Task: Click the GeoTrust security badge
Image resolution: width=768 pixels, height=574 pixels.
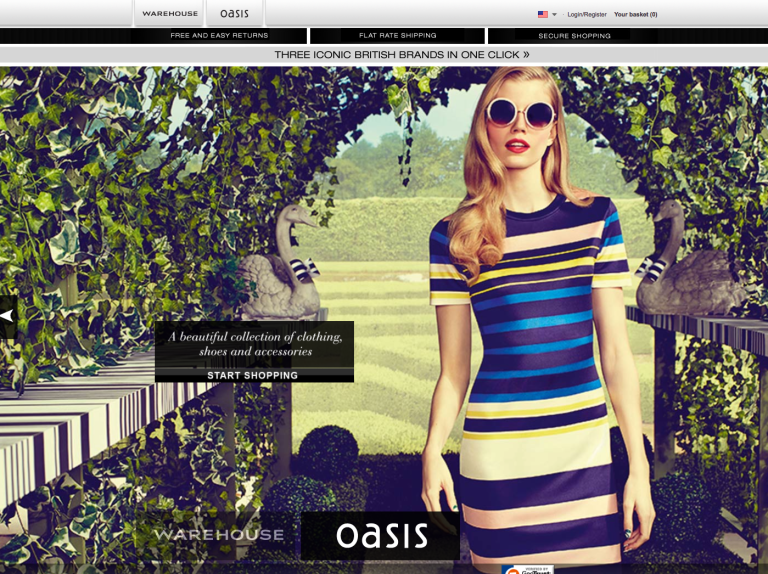Action: 527,569
